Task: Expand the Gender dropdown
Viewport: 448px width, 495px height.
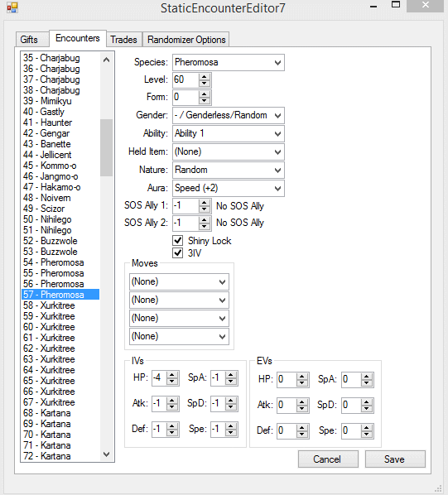Action: tap(229, 115)
